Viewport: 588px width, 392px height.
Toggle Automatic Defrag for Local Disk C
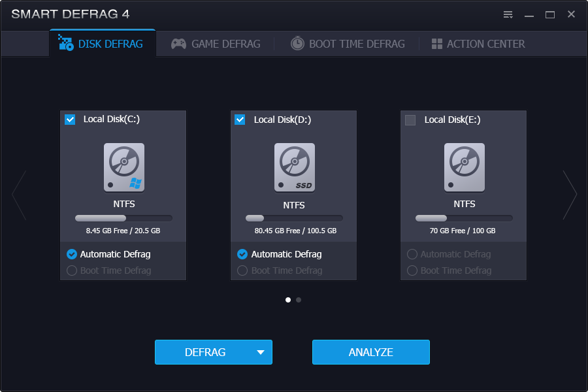[72, 254]
